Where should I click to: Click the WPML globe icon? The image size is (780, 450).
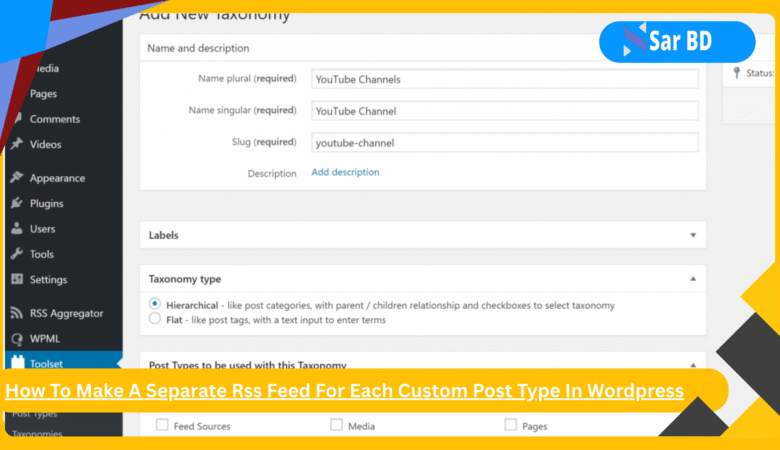tap(17, 339)
